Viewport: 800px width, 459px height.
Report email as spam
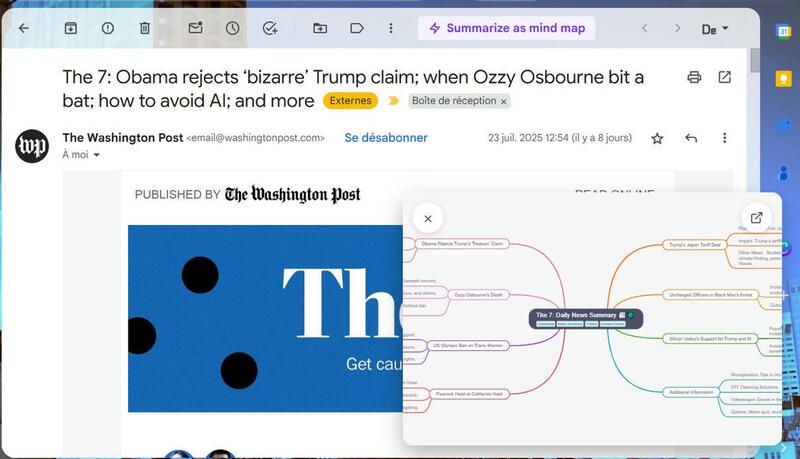[108, 28]
